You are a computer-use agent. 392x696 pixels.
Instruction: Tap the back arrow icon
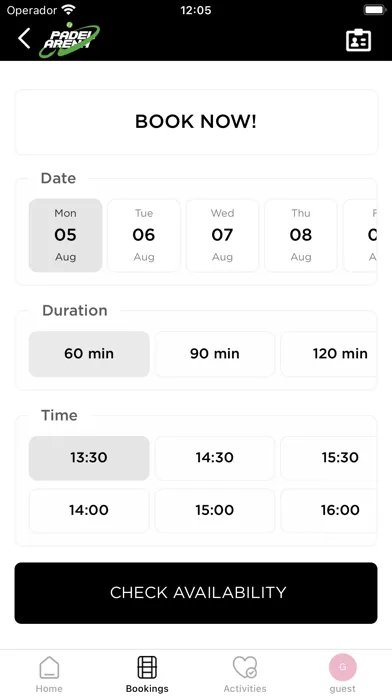click(24, 39)
